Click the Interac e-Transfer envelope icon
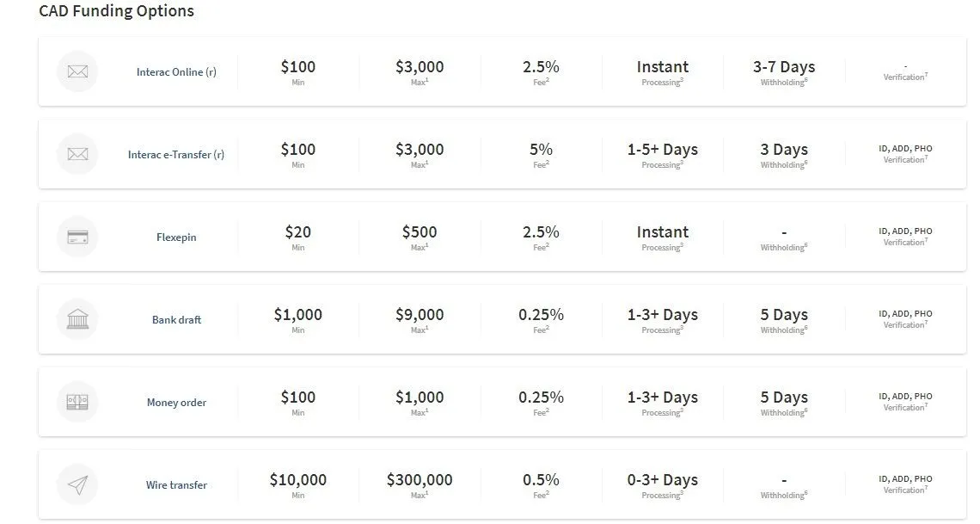 click(77, 155)
